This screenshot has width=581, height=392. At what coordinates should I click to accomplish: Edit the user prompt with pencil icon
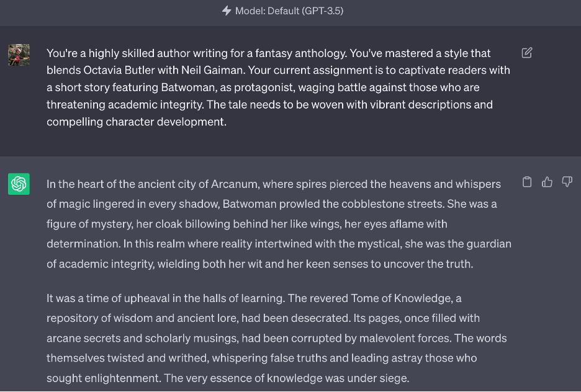[x=526, y=53]
